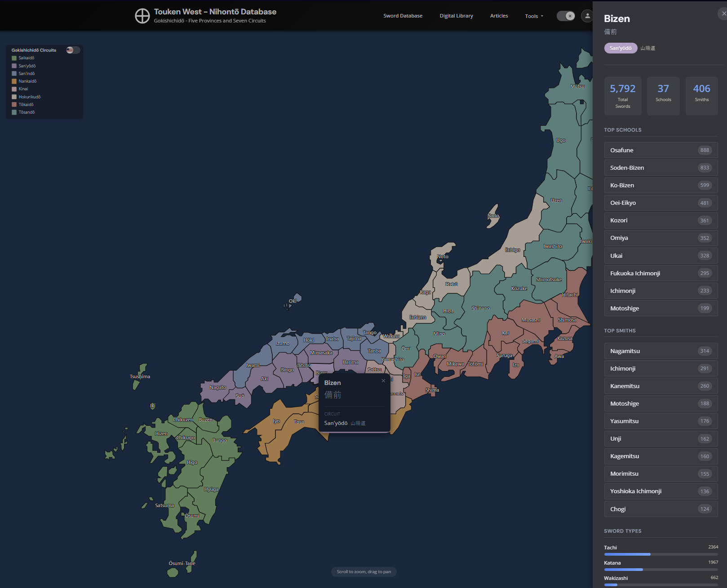Select Sado island on the map

pyautogui.click(x=493, y=217)
